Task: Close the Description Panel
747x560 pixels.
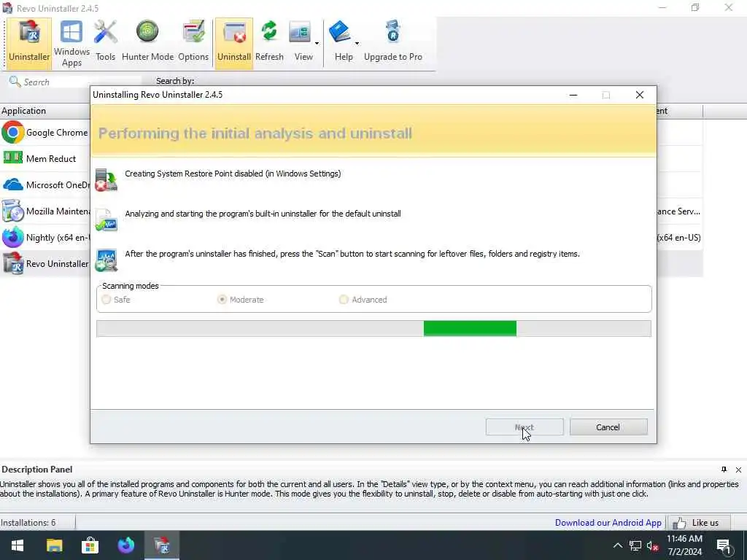Action: [738, 470]
